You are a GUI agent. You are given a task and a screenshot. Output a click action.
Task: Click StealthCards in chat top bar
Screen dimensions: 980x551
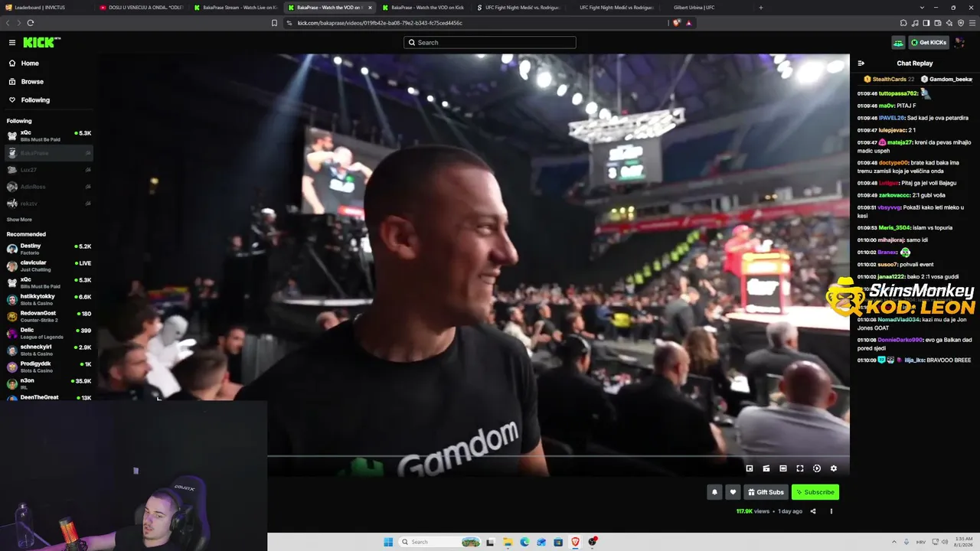coord(889,79)
